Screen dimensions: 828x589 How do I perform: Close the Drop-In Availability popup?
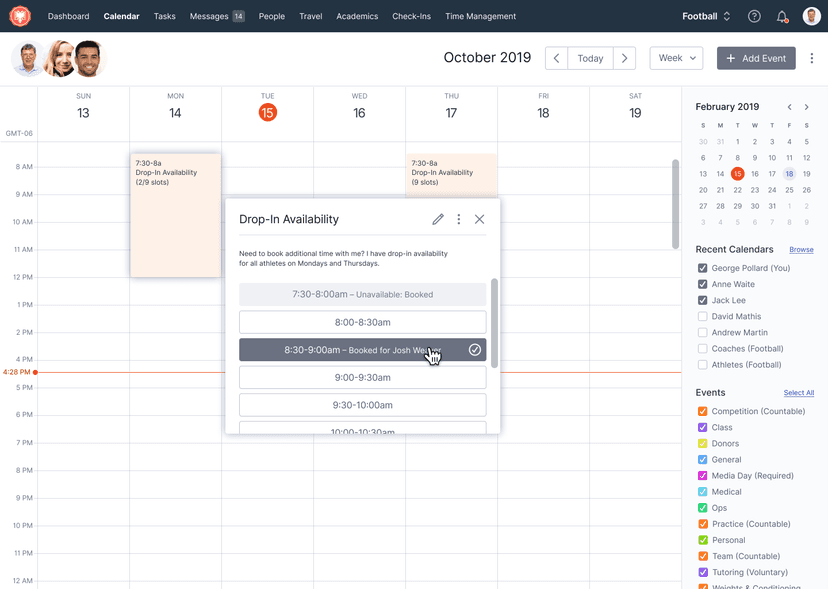tap(480, 219)
